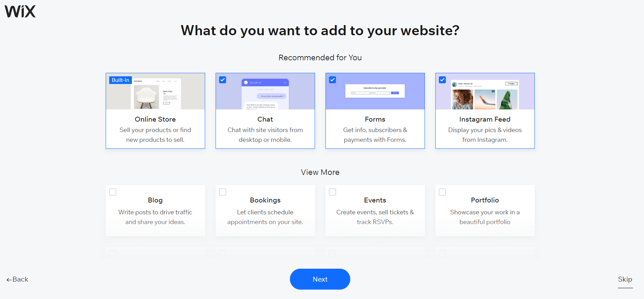Click the Skip link
Viewport: 644px width, 299px height.
[625, 279]
